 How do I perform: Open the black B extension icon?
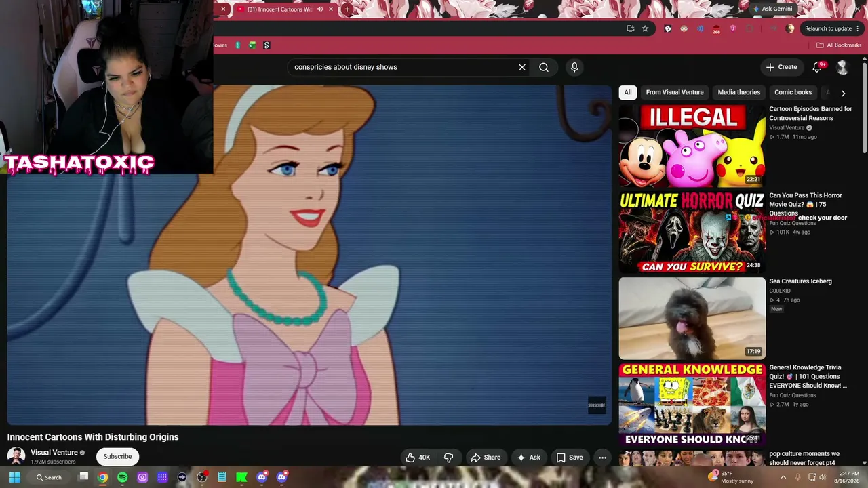tap(668, 28)
